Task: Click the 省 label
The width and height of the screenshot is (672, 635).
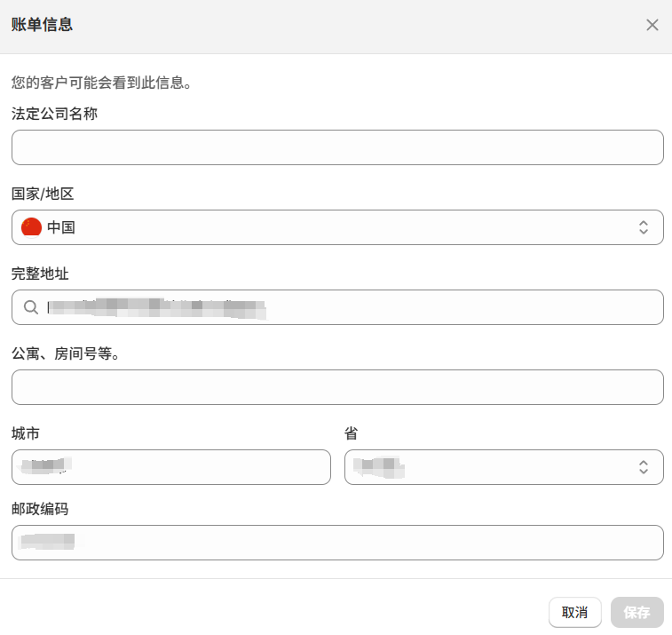Action: [351, 433]
